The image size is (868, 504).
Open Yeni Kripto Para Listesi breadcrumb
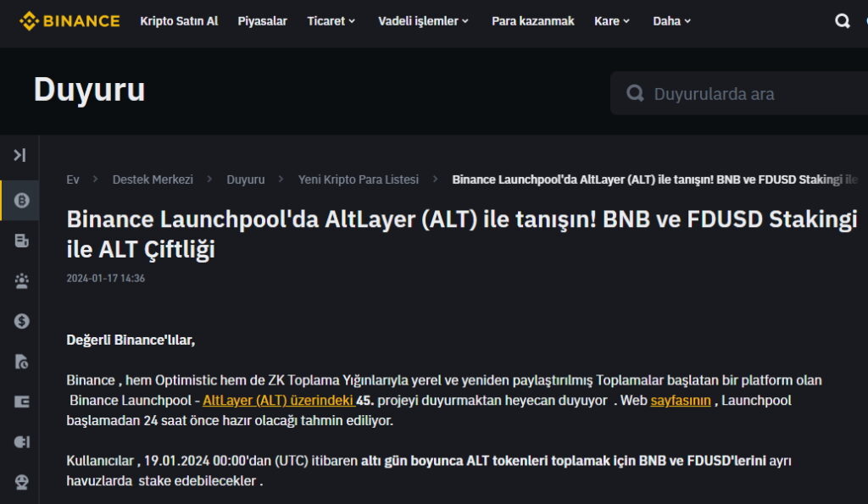point(359,180)
